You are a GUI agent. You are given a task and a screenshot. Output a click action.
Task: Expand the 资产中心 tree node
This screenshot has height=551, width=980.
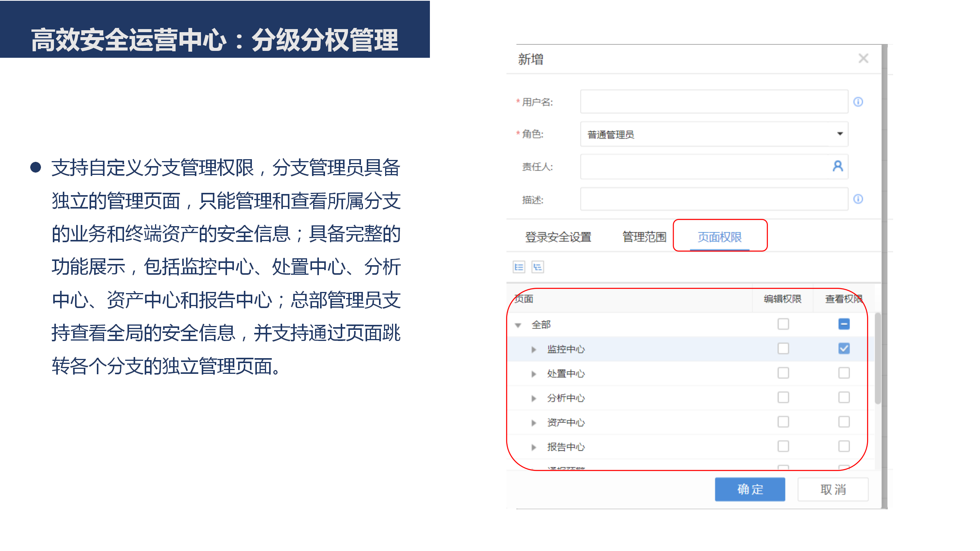click(x=534, y=423)
